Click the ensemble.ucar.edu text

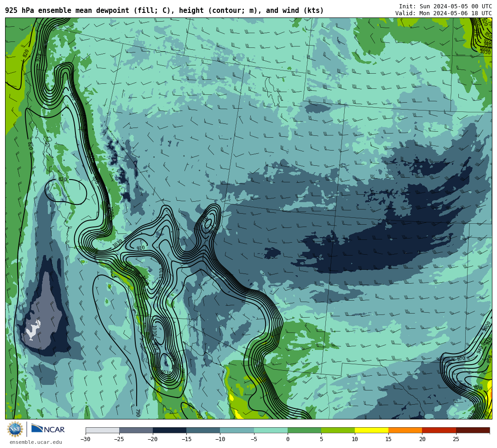36,442
